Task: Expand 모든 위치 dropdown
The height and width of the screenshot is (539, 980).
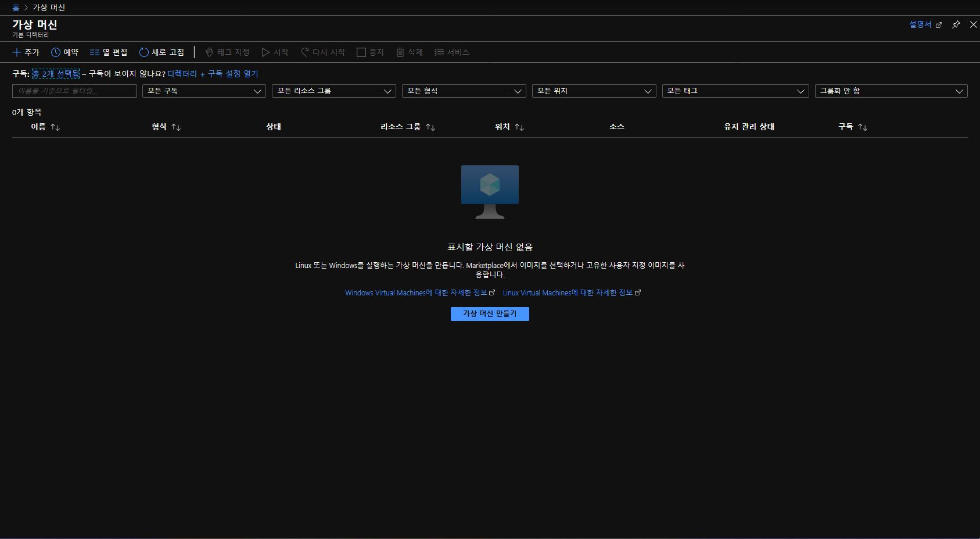Action: (x=594, y=91)
